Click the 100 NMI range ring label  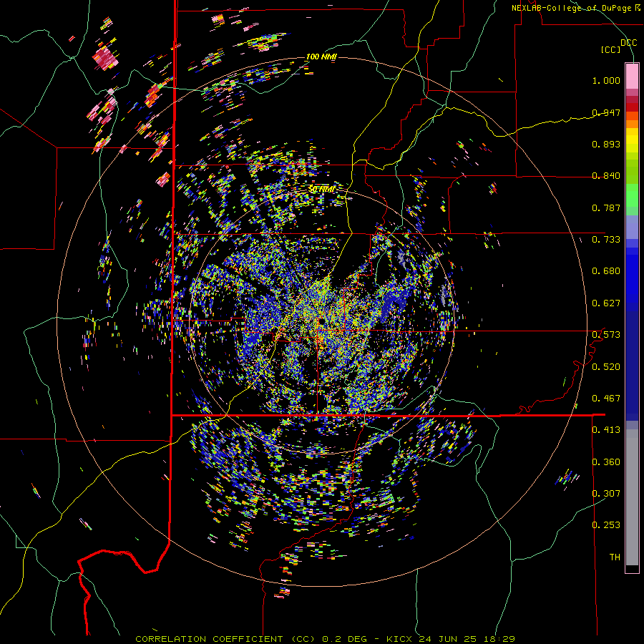pyautogui.click(x=321, y=57)
